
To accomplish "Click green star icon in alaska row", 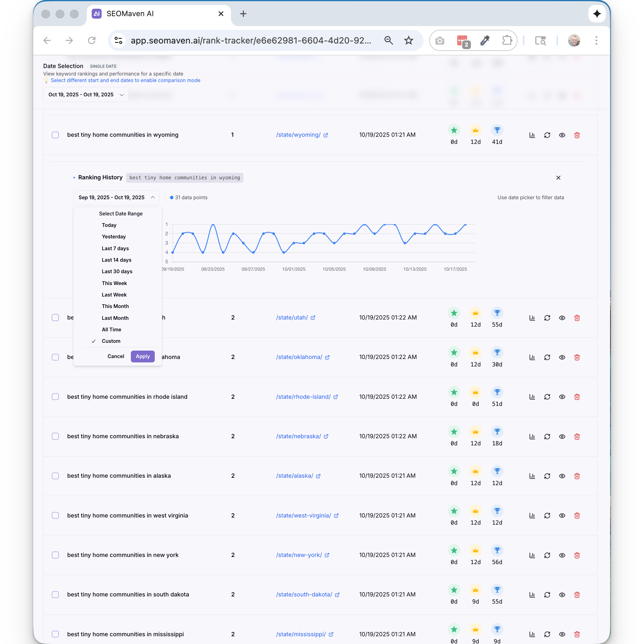I will coord(454,471).
